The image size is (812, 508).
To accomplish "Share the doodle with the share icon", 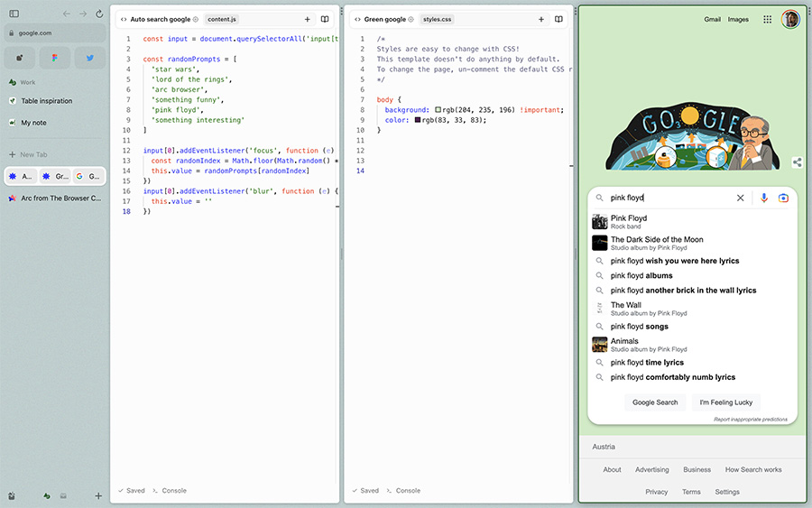I will (797, 162).
